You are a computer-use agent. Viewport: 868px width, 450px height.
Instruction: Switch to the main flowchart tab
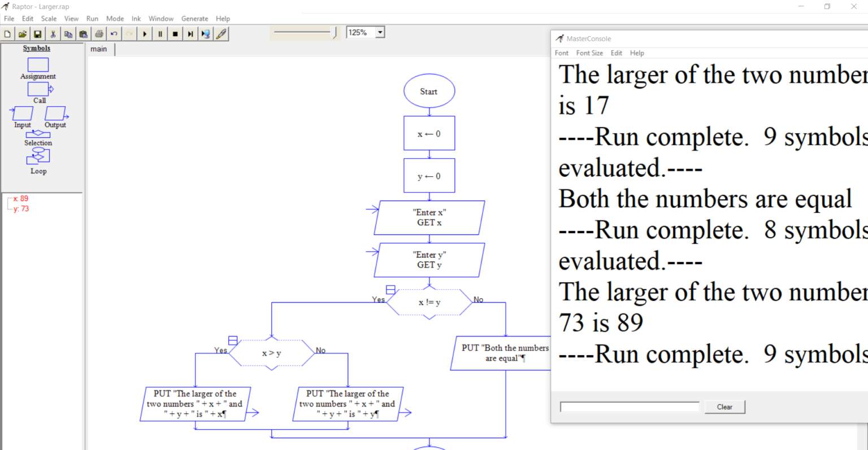click(x=99, y=49)
